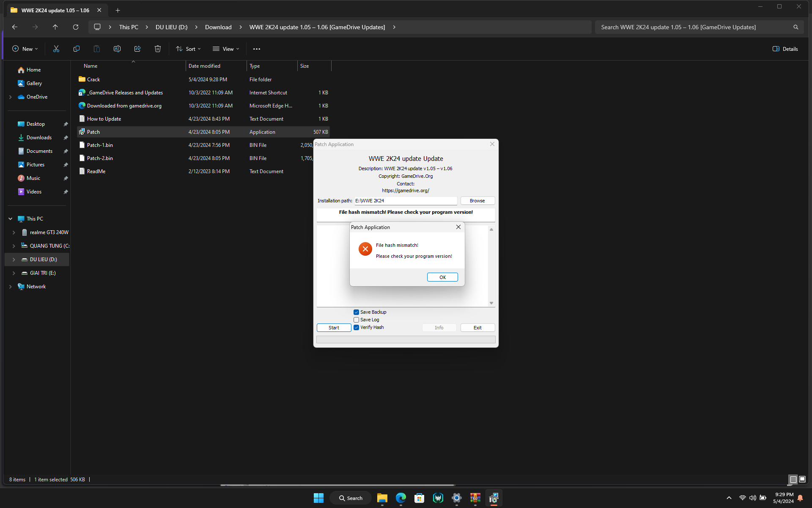Screen dimensions: 812x508
Task: Click the Delete trash icon
Action: point(158,49)
